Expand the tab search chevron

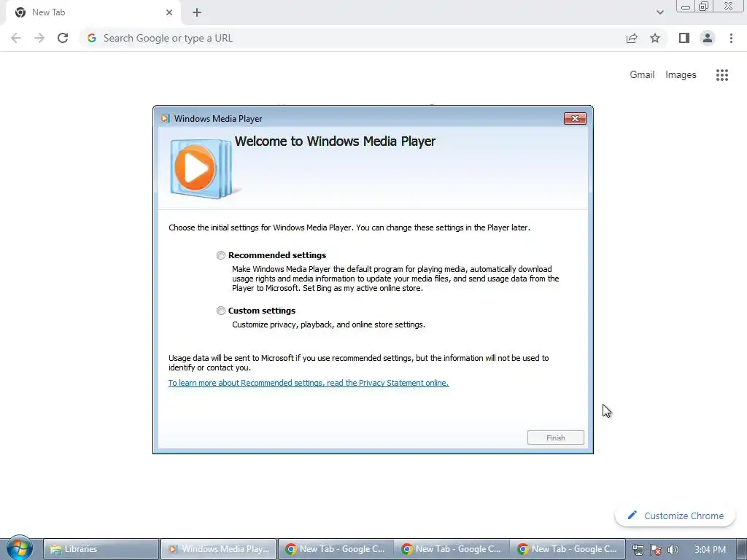pyautogui.click(x=659, y=12)
